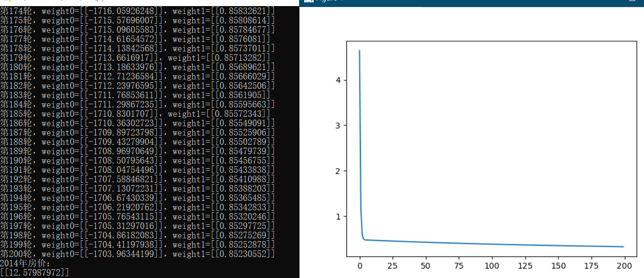
Task: Click y-axis tick label 2 in the plot
Action: click(338, 171)
